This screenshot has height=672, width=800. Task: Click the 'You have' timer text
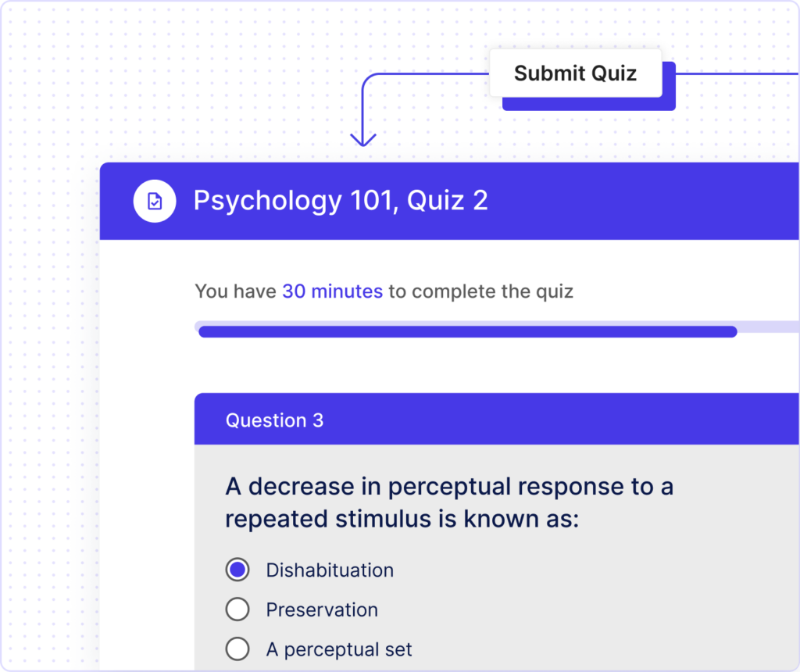[235, 291]
